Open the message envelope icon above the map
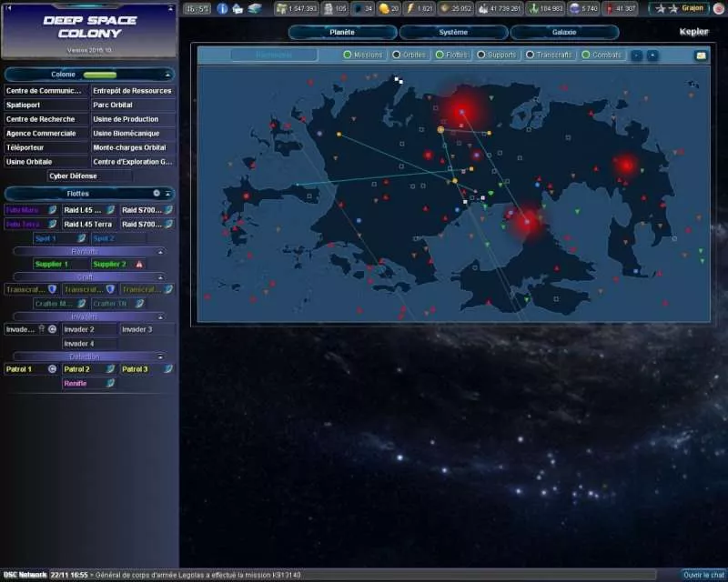Image resolution: width=728 pixels, height=582 pixels. [x=701, y=55]
